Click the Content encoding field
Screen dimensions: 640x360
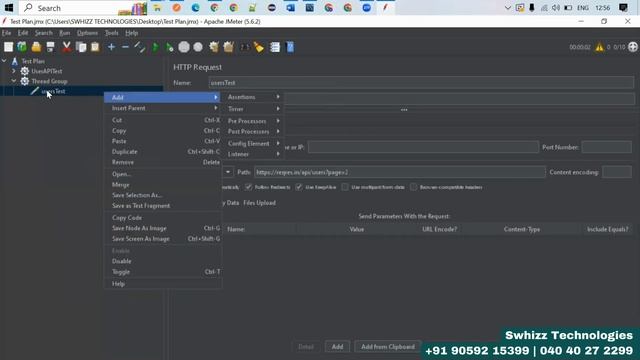617,172
